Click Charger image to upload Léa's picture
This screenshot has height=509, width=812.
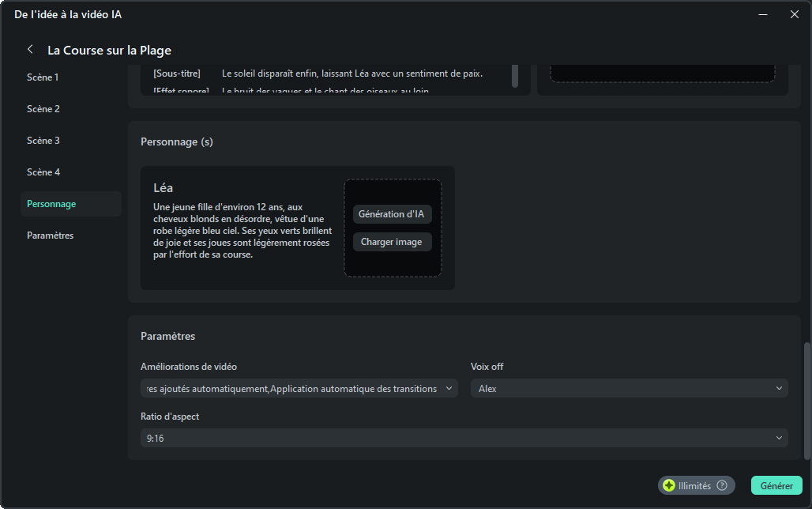coord(392,242)
